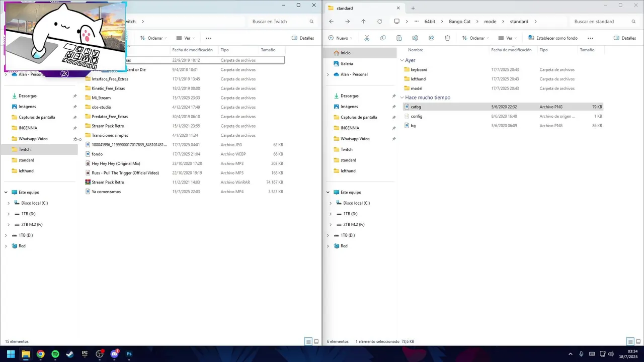Open the Ordenar dropdown in the standard window
The height and width of the screenshot is (362, 644).
pyautogui.click(x=475, y=38)
